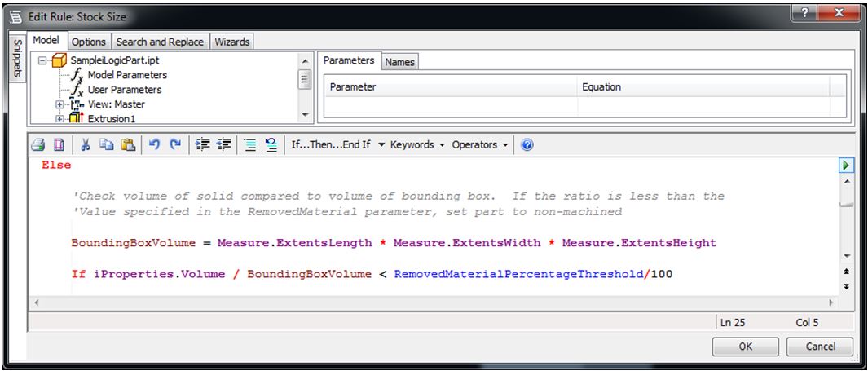The image size is (868, 371).
Task: Collapse the SampleiLogicPart.ipt tree node
Action: [x=43, y=60]
